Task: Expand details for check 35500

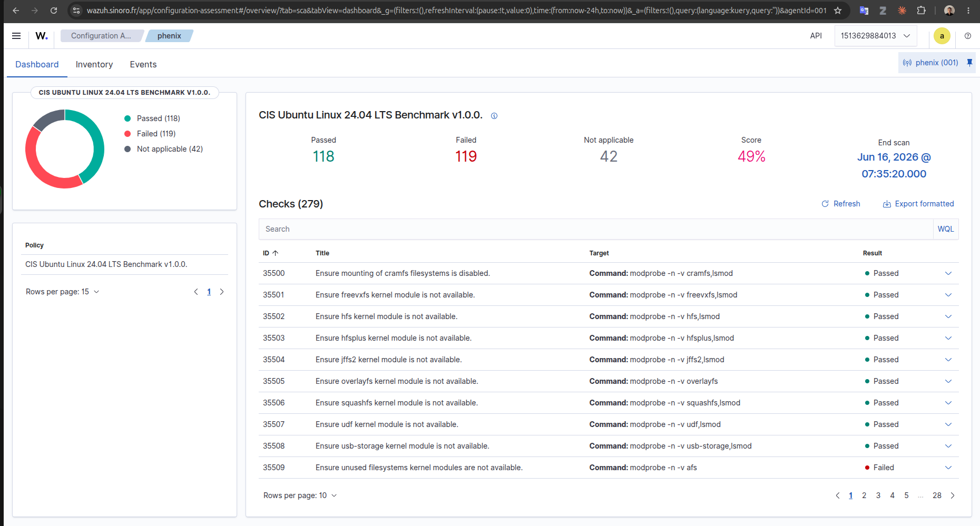Action: (948, 273)
